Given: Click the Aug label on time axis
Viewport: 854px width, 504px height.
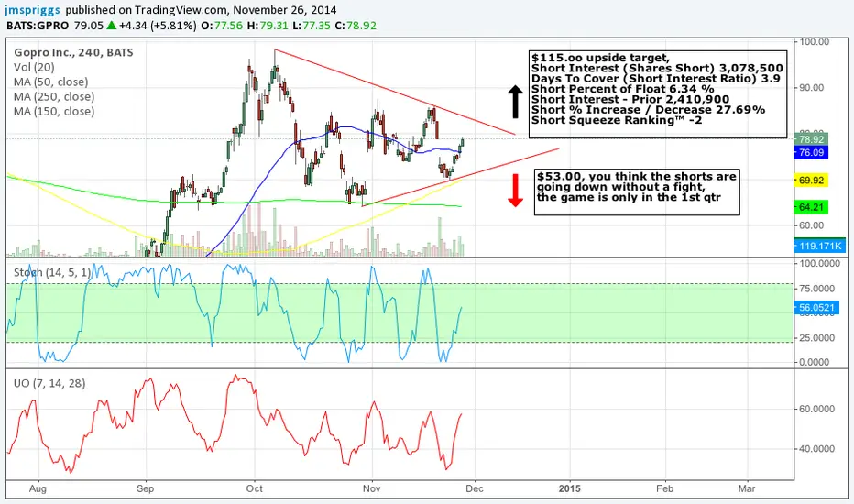Looking at the screenshot, I should tap(38, 488).
